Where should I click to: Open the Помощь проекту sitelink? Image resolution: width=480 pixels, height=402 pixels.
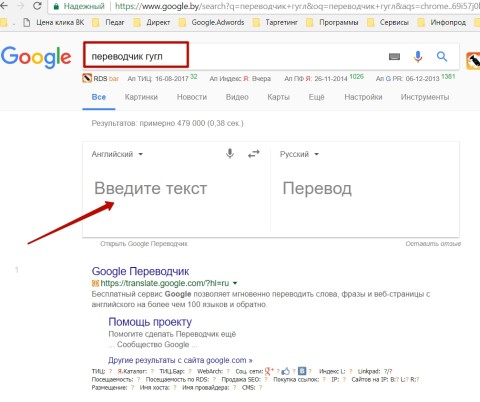[x=150, y=322]
